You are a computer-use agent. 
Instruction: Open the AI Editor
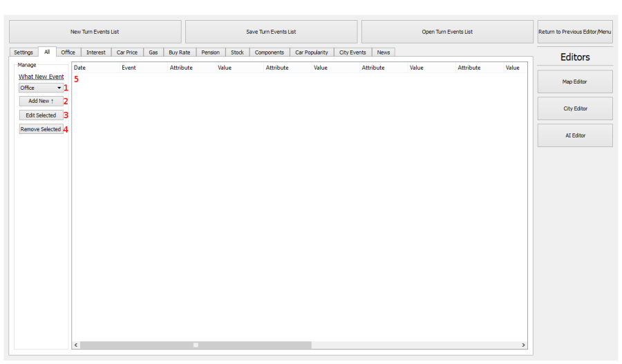pos(575,135)
